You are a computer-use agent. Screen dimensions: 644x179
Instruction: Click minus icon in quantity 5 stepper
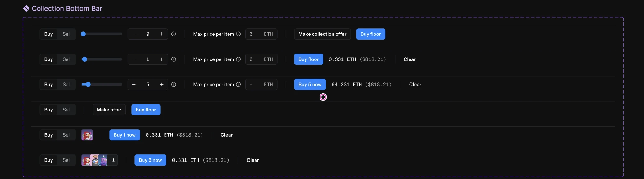tap(134, 85)
